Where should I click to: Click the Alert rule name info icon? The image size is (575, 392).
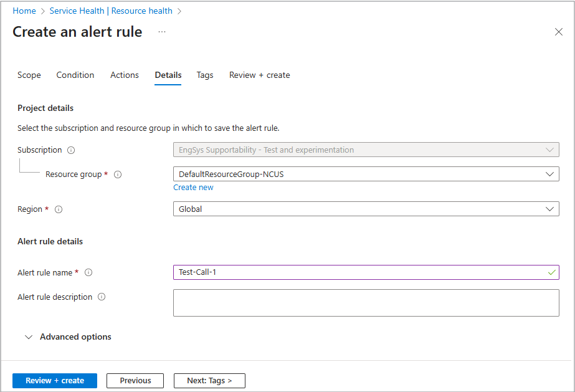click(88, 272)
